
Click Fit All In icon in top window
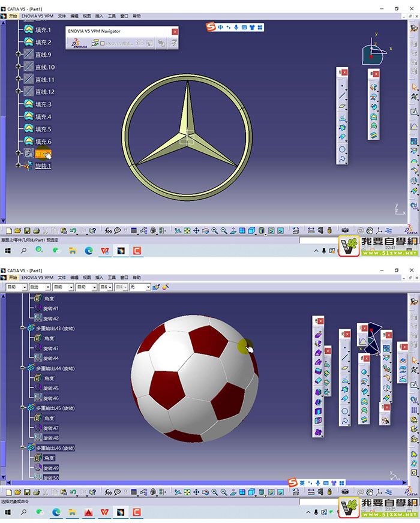pos(187,230)
